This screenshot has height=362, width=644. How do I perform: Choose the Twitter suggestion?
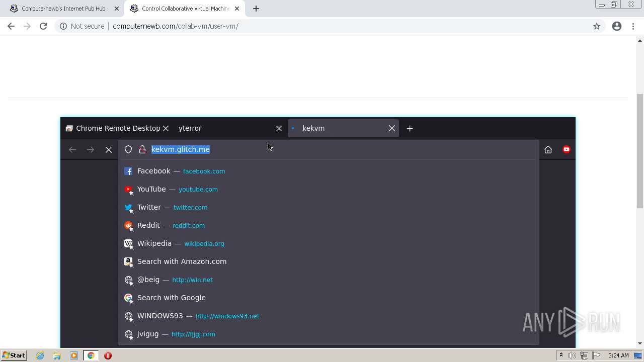pyautogui.click(x=328, y=207)
